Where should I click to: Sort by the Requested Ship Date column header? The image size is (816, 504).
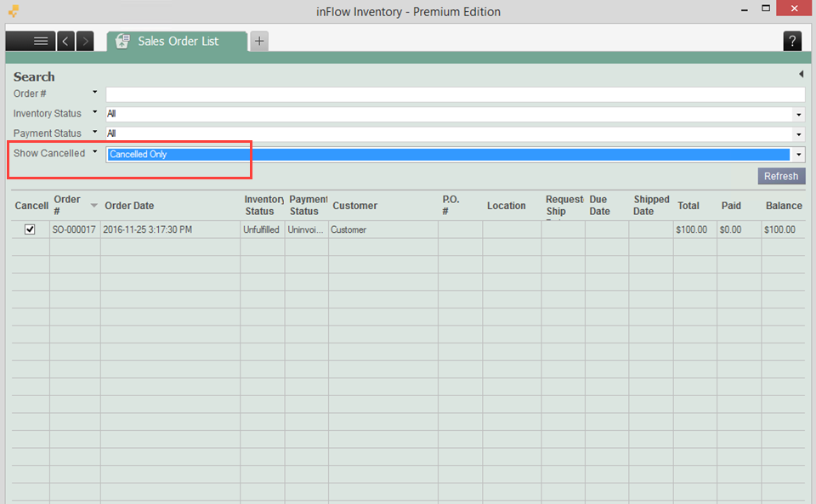[564, 206]
